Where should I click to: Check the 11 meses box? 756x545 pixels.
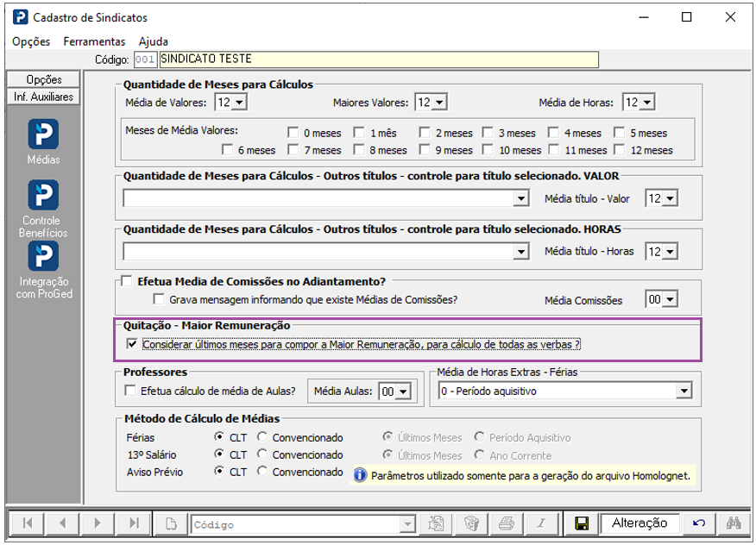[x=553, y=150]
